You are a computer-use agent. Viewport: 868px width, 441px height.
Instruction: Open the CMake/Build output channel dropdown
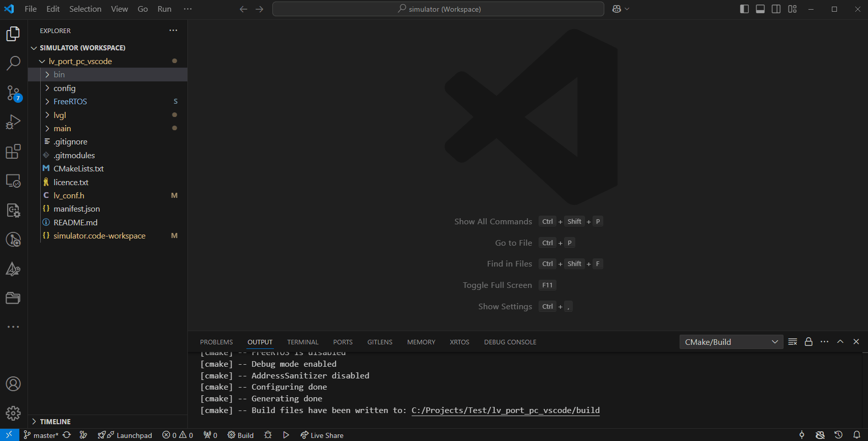[x=731, y=342]
